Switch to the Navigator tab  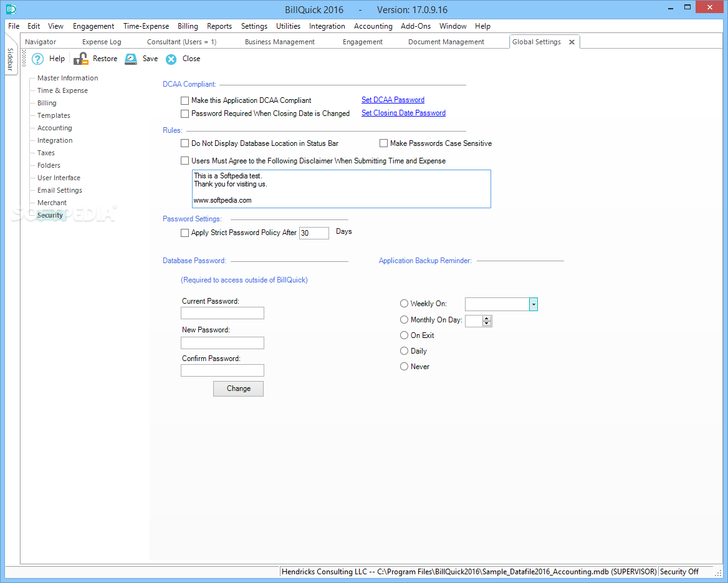pos(41,42)
